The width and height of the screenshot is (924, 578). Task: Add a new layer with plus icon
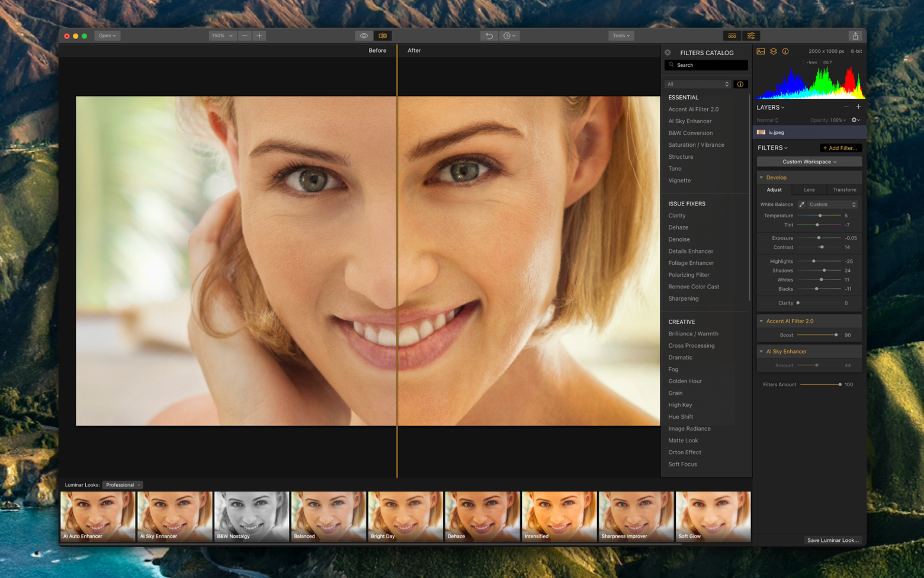858,107
